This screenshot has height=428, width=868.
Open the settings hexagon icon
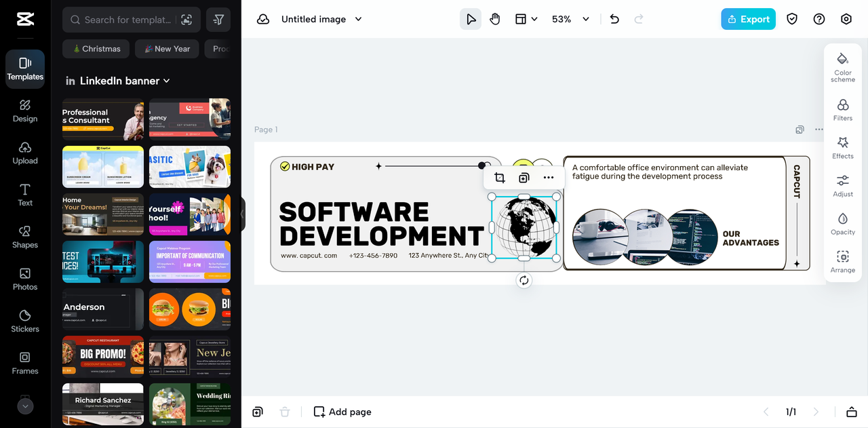846,19
